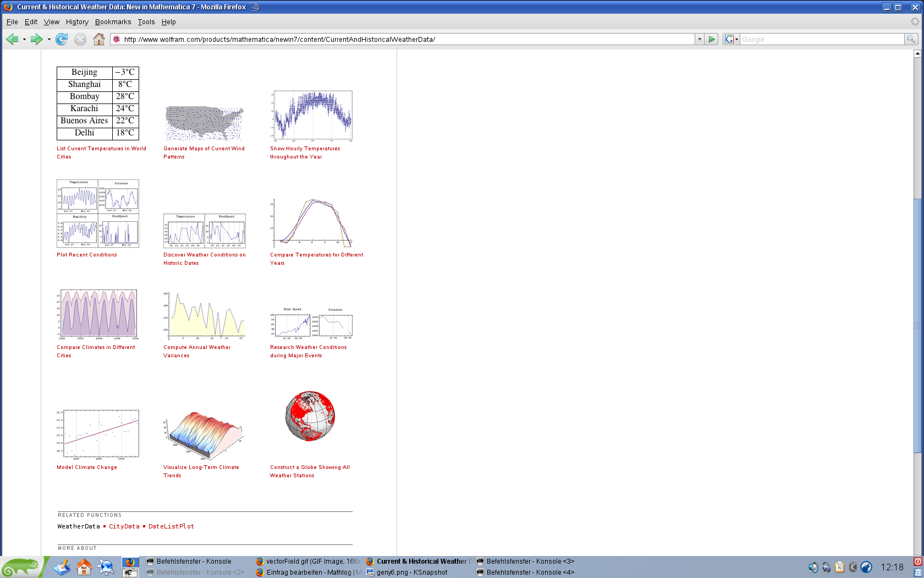Open the Tools menu
The image size is (924, 578).
pos(146,22)
